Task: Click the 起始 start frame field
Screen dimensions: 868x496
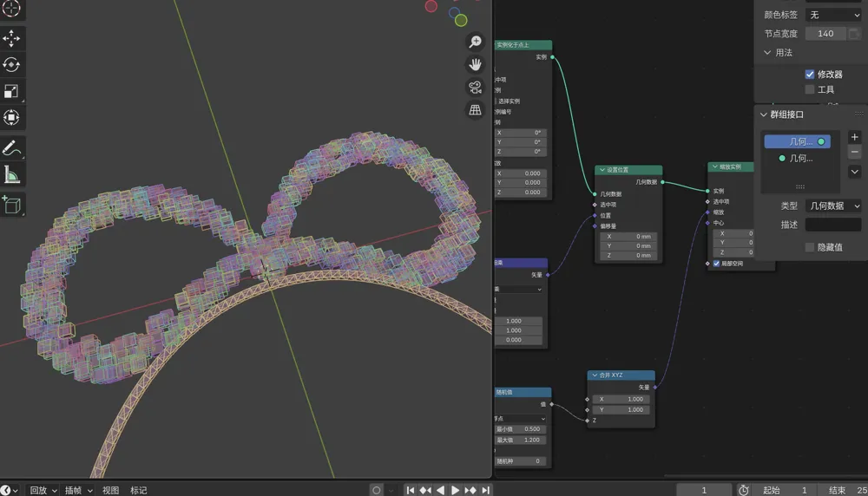Action: pyautogui.click(x=786, y=490)
